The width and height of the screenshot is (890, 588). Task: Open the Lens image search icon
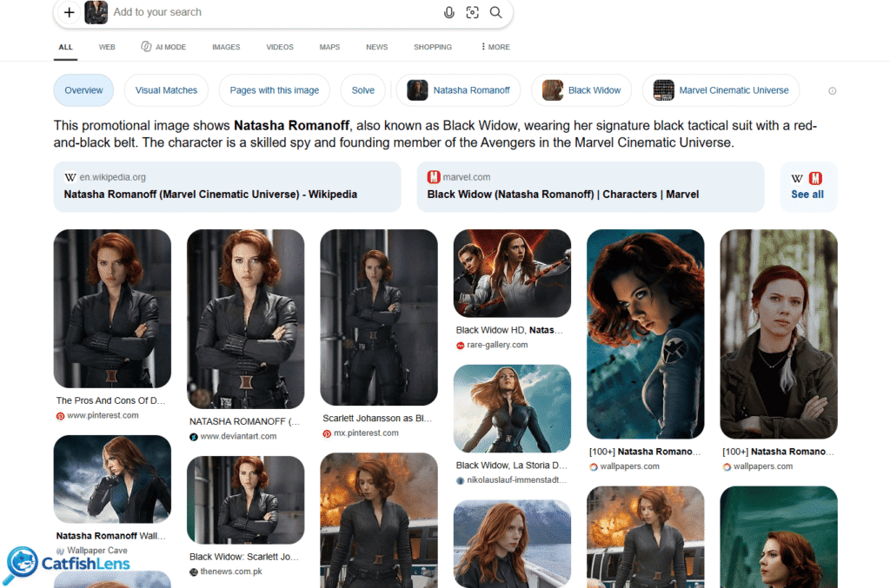coord(472,12)
